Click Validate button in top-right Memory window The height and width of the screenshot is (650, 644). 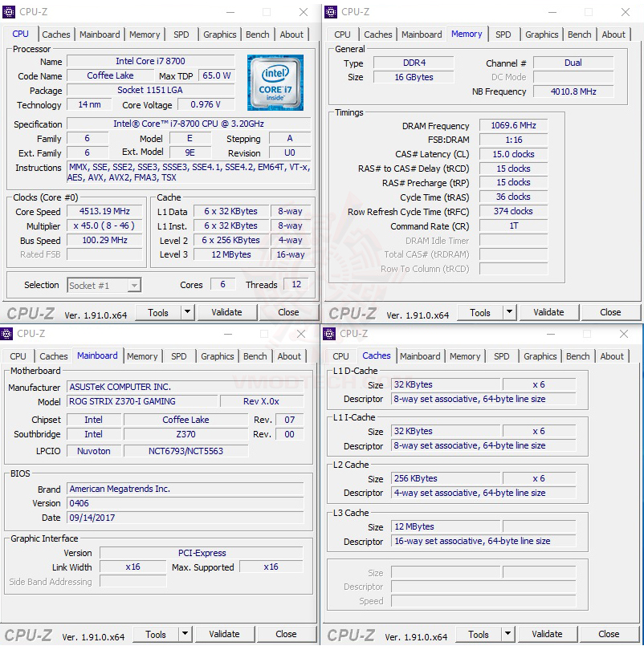click(x=548, y=312)
